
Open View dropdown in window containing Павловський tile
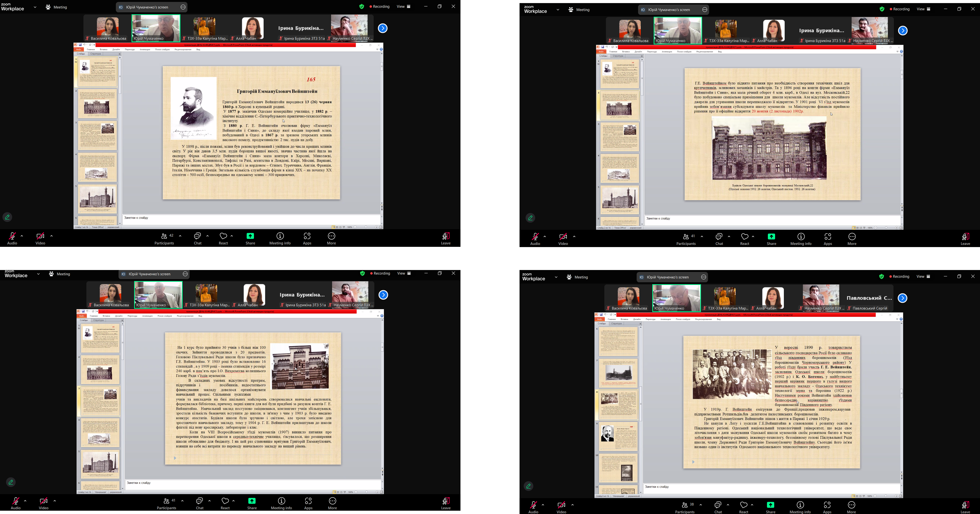923,276
